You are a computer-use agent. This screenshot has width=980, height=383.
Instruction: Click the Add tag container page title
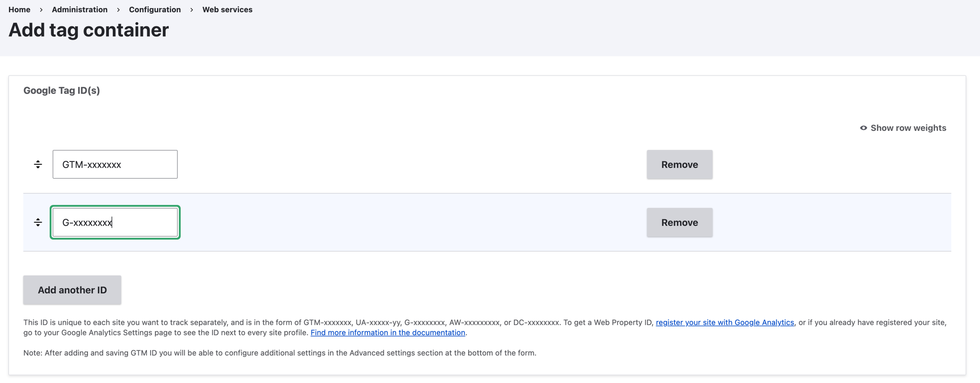coord(89,30)
